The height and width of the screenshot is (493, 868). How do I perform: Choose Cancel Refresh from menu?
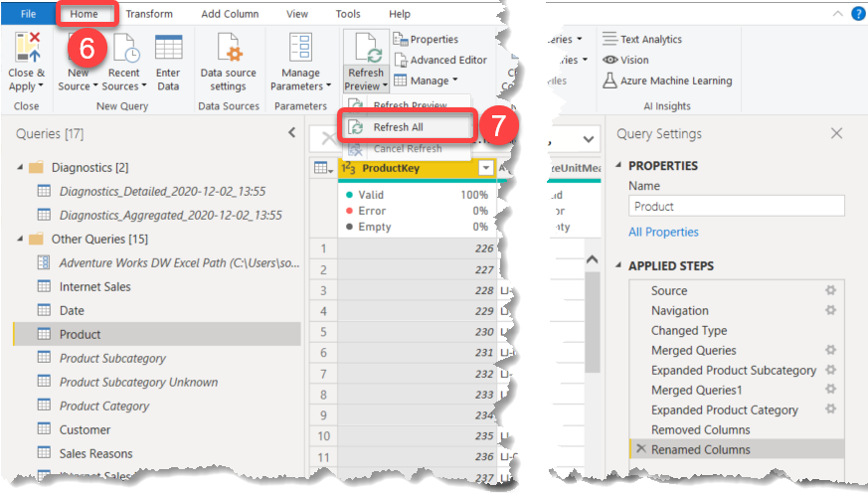pyautogui.click(x=407, y=148)
